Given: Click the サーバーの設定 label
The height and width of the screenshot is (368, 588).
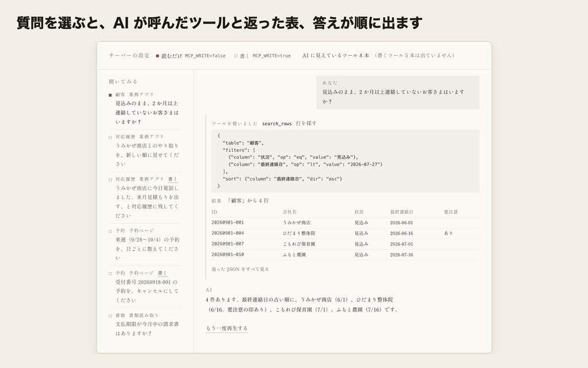Looking at the screenshot, I should click(129, 56).
